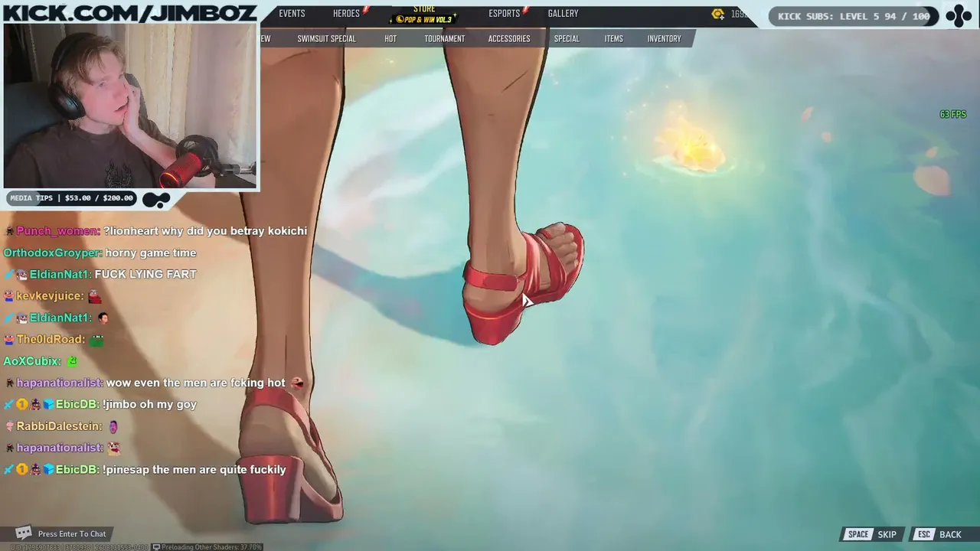
Task: Select the Special store tab
Action: click(567, 38)
